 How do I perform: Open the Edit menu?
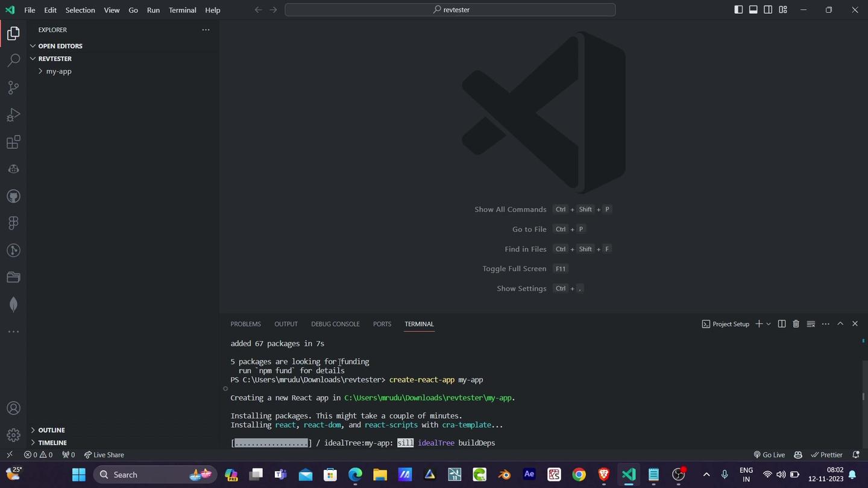(51, 10)
